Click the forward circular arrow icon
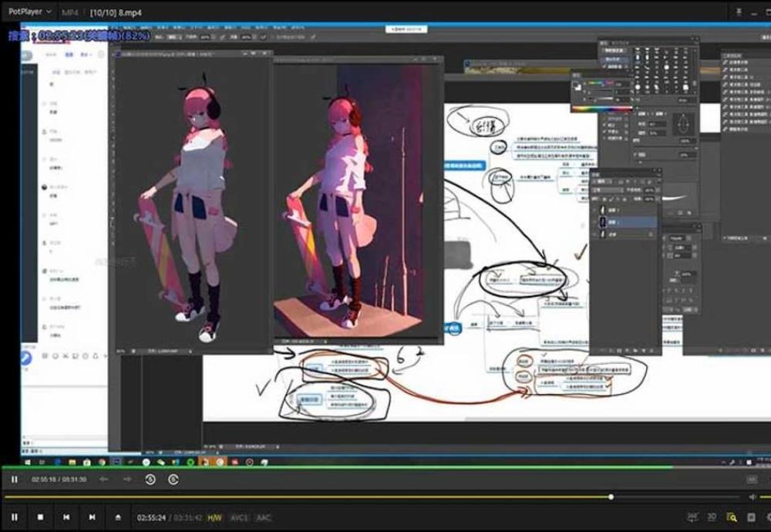This screenshot has height=532, width=771. coord(173,480)
